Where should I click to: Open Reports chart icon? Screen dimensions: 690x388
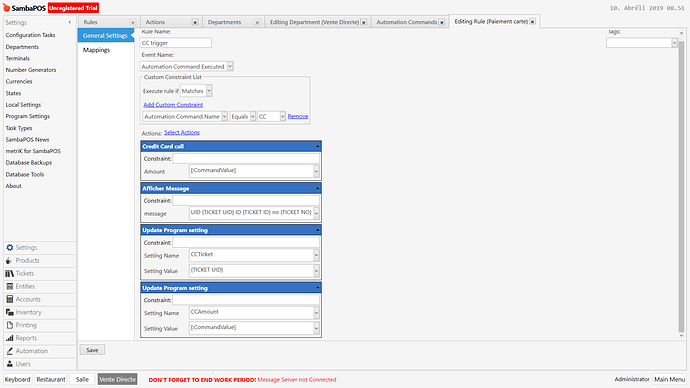coord(10,338)
